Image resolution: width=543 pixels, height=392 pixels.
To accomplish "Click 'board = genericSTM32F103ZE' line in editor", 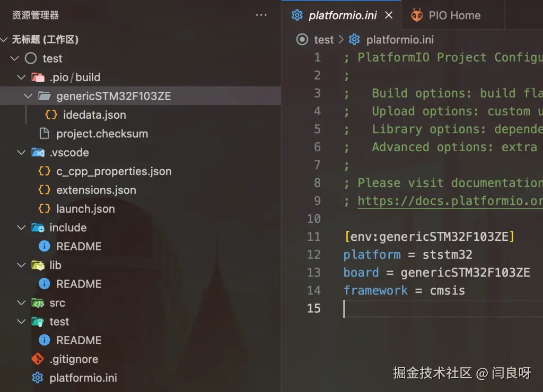I will tap(436, 273).
